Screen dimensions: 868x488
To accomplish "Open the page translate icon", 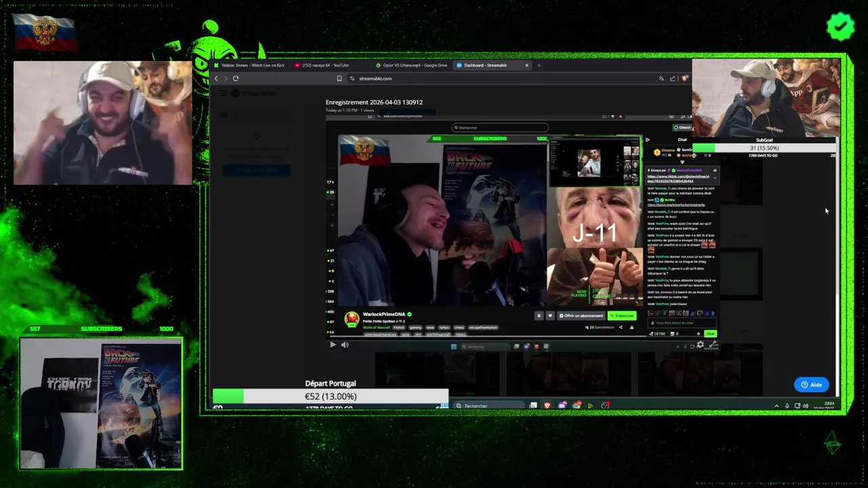I will tap(661, 79).
